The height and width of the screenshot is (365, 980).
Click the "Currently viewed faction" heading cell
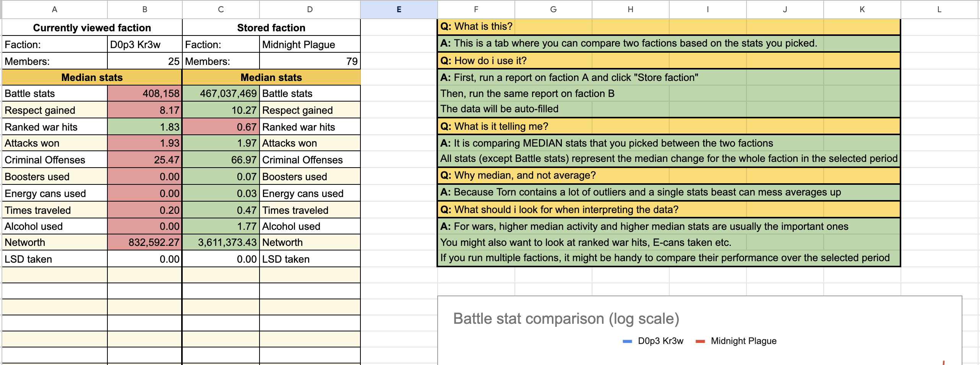click(x=92, y=28)
